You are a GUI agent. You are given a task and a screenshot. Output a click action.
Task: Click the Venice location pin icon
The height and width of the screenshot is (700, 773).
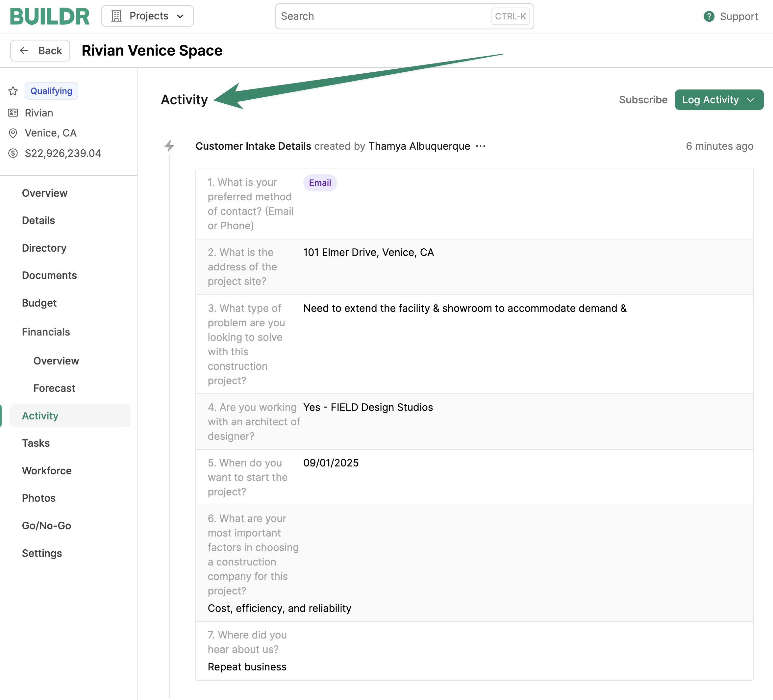[13, 133]
